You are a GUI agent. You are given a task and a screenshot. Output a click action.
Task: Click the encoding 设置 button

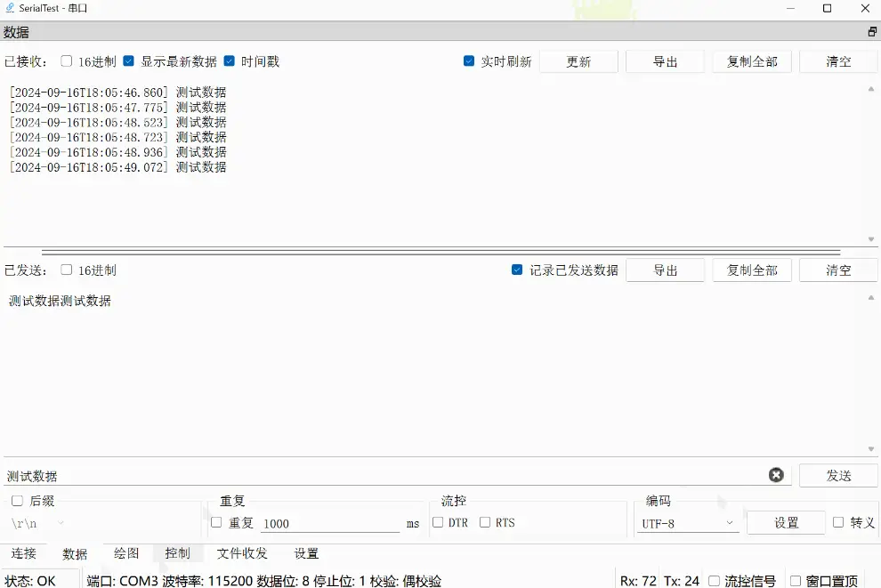coord(786,523)
